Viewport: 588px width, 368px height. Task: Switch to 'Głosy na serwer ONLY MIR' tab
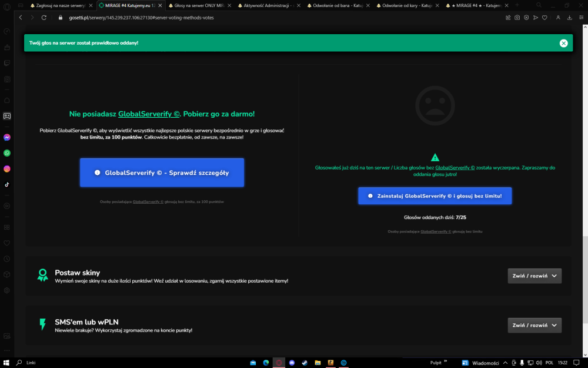[x=199, y=6]
